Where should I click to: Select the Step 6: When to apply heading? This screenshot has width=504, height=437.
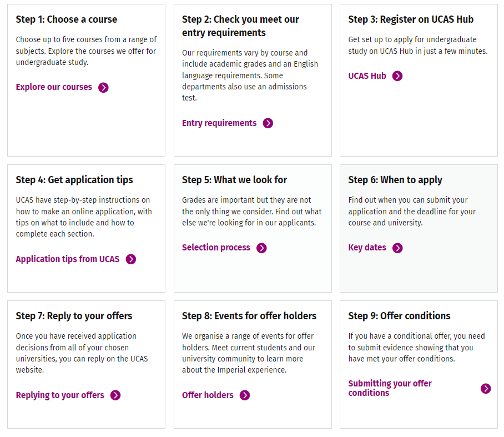tap(395, 180)
